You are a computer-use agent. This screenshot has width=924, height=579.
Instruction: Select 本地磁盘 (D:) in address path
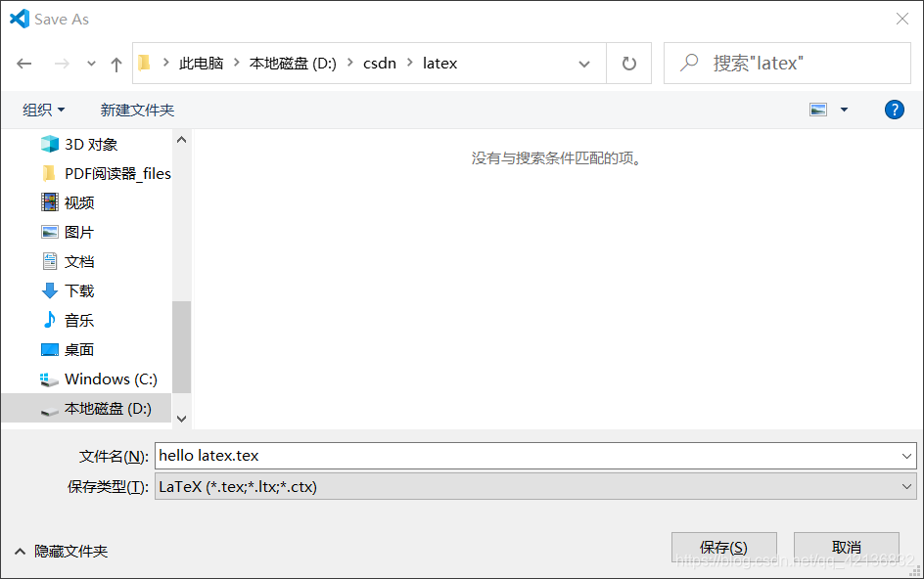tap(293, 63)
